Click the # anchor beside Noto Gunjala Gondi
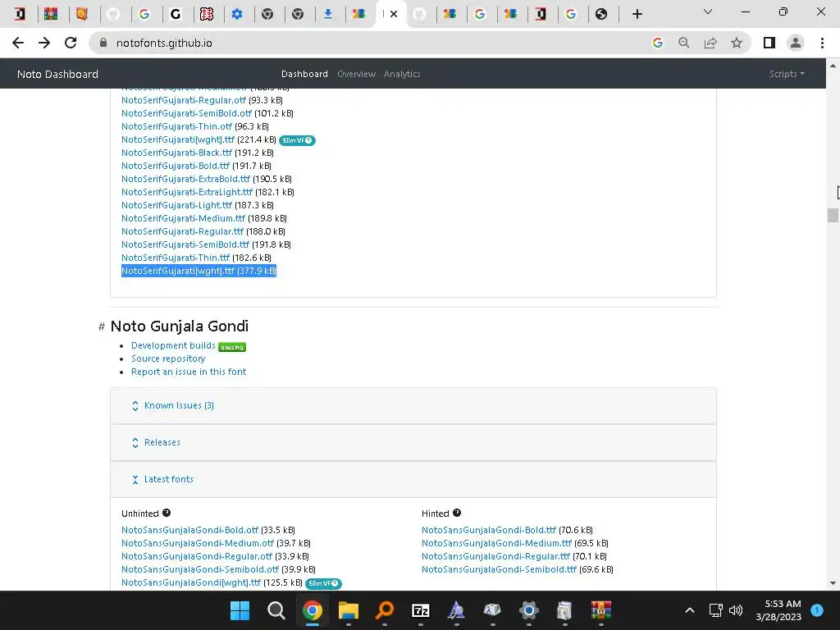The image size is (840, 630). click(101, 326)
